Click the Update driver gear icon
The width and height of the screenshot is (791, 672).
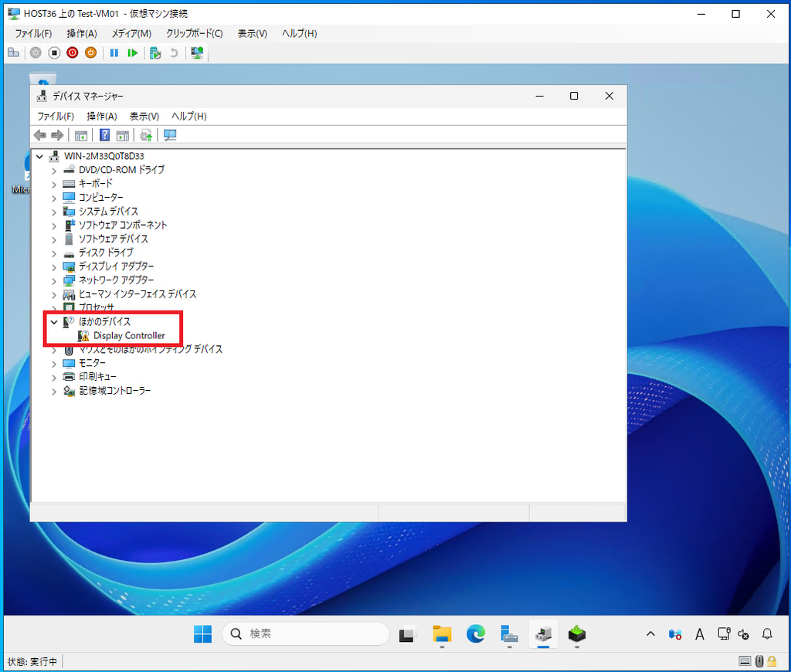(x=146, y=135)
